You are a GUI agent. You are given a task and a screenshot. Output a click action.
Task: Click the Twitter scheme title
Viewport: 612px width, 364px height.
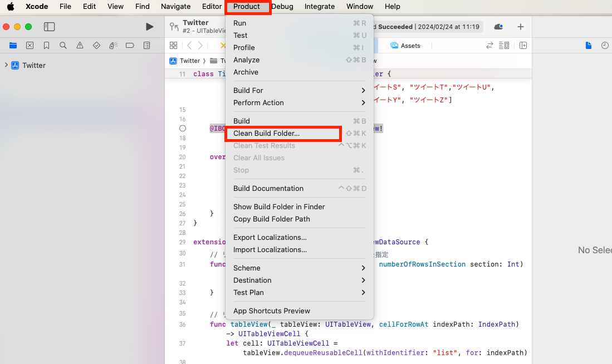[195, 23]
